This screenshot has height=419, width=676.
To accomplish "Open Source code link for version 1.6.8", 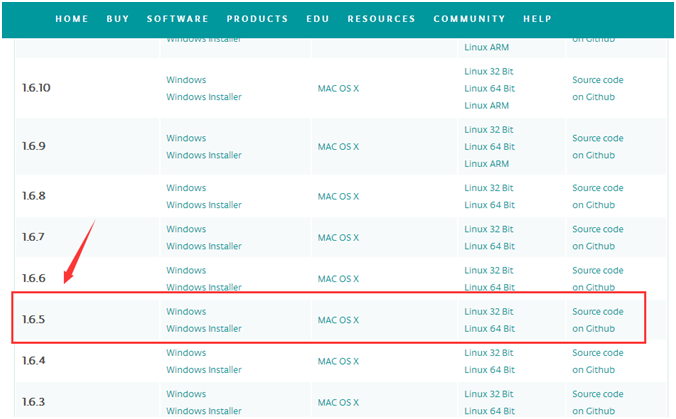I will point(598,188).
